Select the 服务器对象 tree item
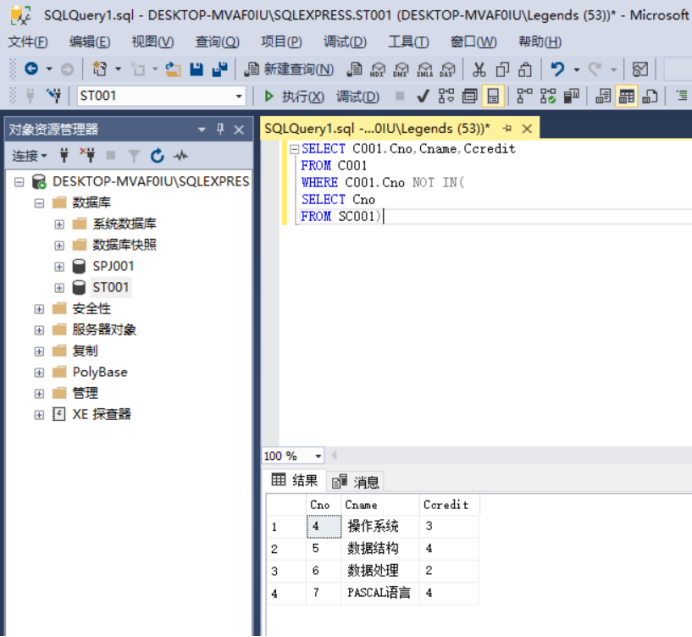 click(104, 329)
